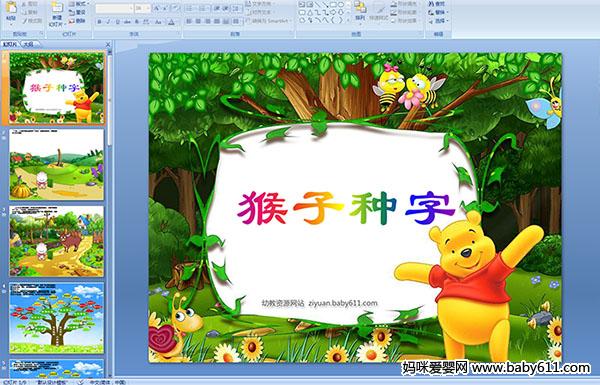Click the Select button in editing group
Screen dimensions: 600x385
[x=437, y=21]
